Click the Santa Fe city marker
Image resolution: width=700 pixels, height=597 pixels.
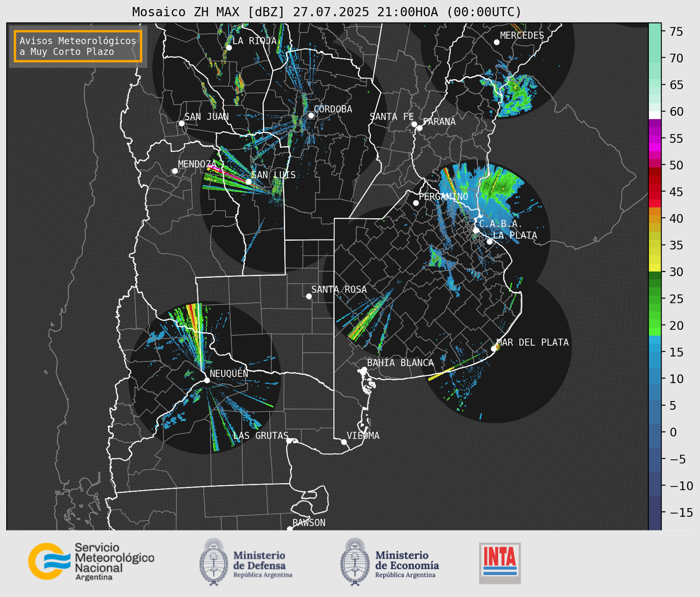click(414, 124)
